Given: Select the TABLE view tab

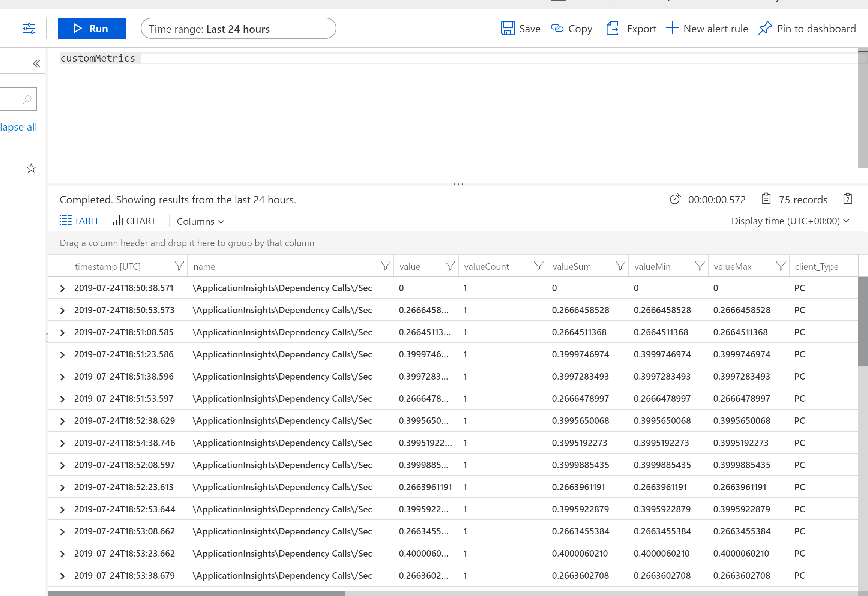Looking at the screenshot, I should coord(80,221).
